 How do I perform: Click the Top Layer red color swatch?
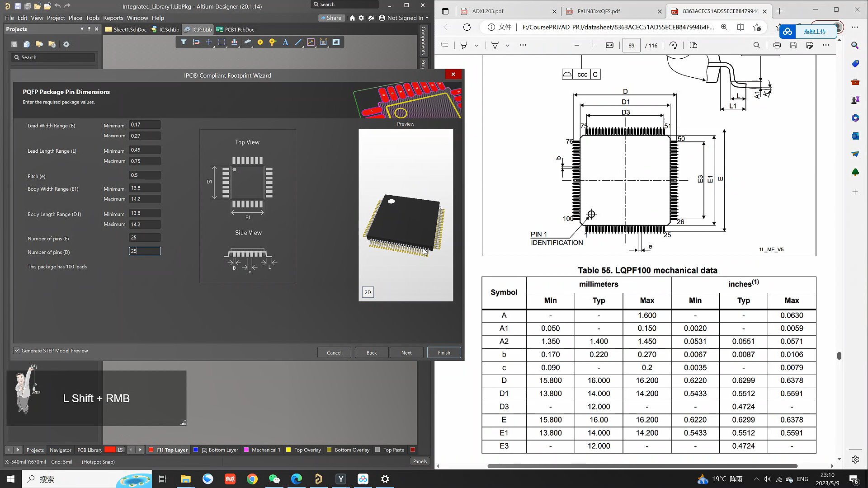(151, 450)
